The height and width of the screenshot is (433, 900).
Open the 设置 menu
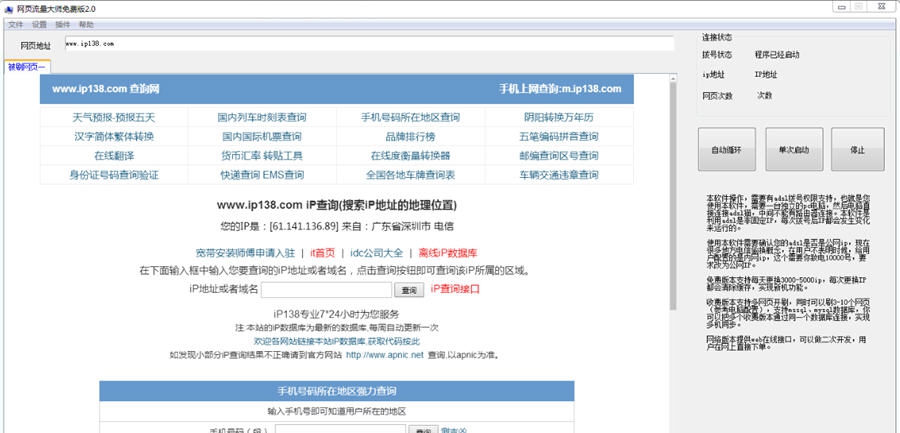(39, 24)
